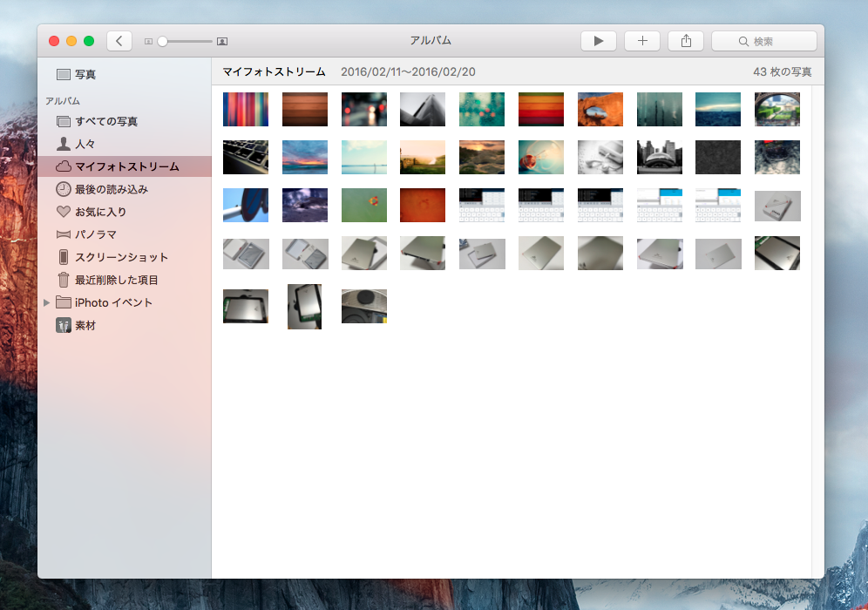Open the パノラマ album
The height and width of the screenshot is (610, 868).
pos(95,234)
